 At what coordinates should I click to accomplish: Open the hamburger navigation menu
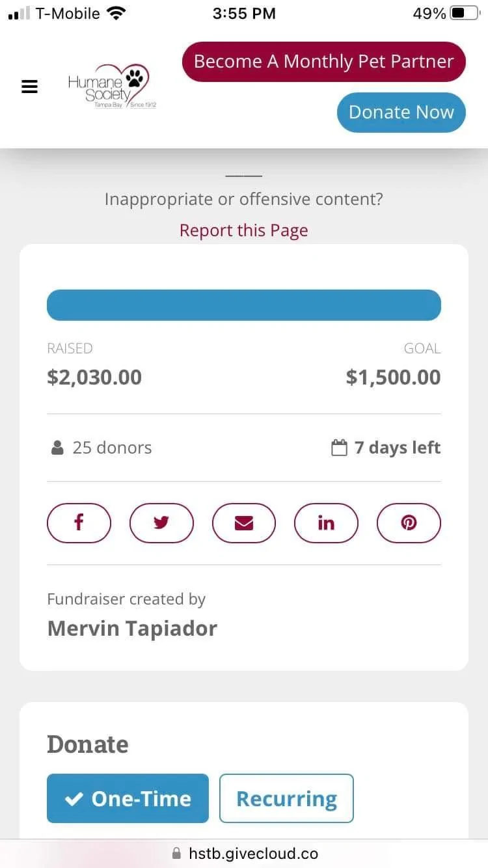pyautogui.click(x=30, y=87)
